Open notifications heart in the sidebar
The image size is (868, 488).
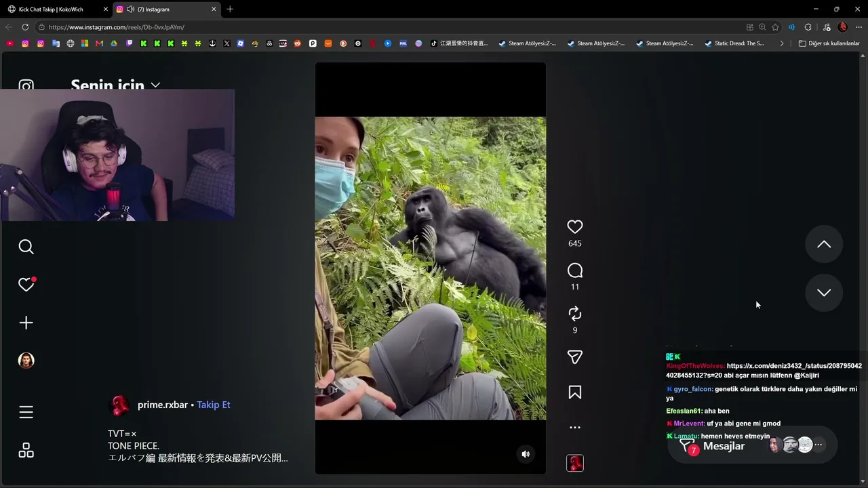tap(26, 285)
